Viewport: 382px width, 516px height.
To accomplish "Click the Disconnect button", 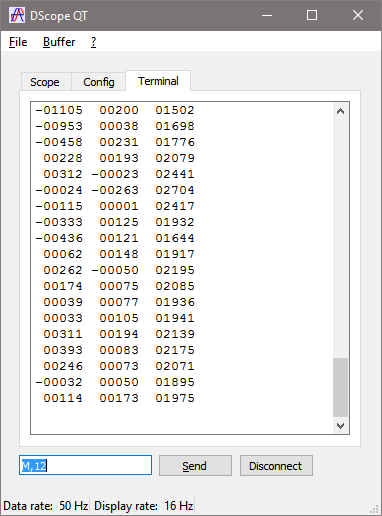I will coord(276,466).
